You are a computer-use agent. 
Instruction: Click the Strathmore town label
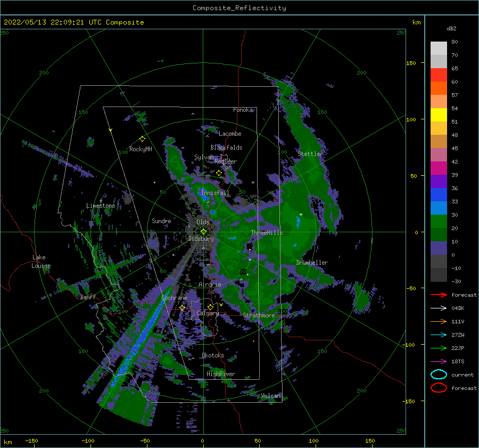coord(259,315)
